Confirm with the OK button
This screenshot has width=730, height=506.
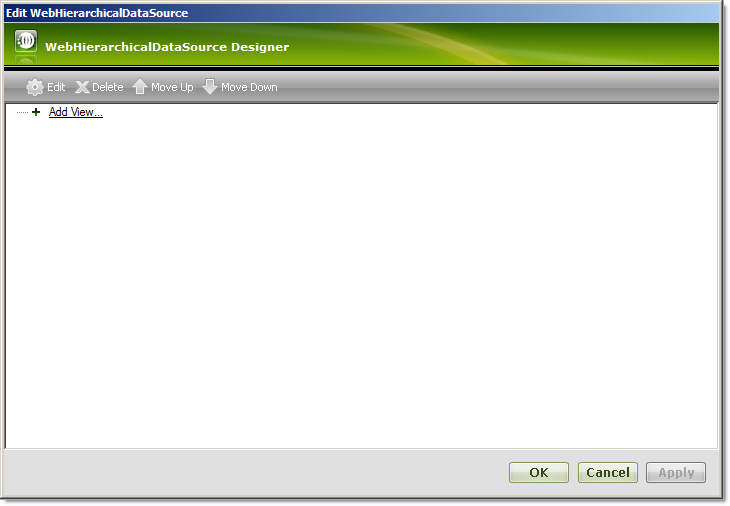pos(539,472)
